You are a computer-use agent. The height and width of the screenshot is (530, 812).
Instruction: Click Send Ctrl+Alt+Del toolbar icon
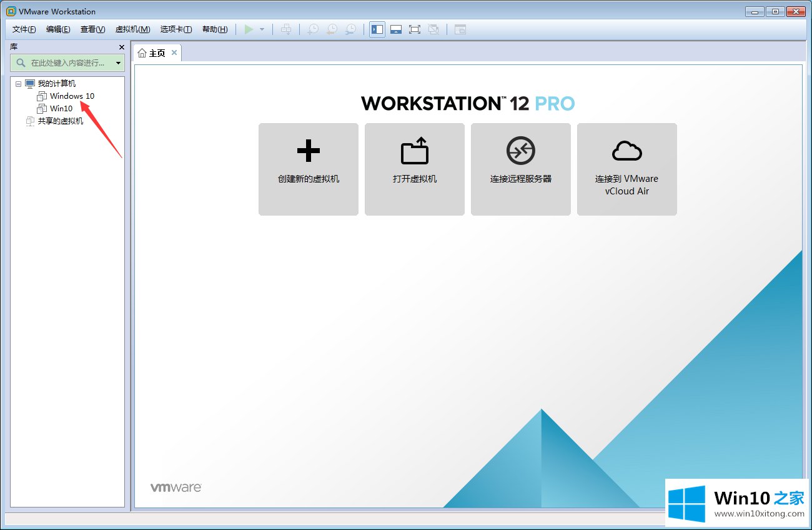tap(286, 29)
